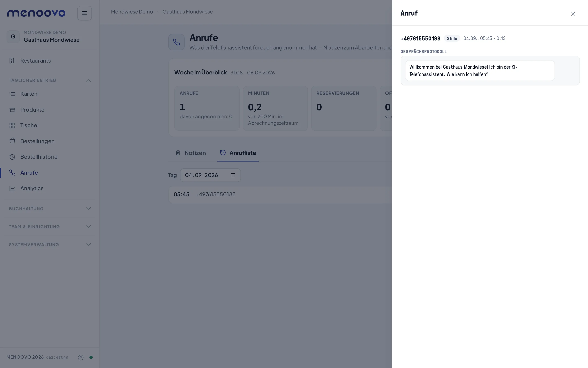Expand the Systemverwaltung section

click(x=50, y=245)
